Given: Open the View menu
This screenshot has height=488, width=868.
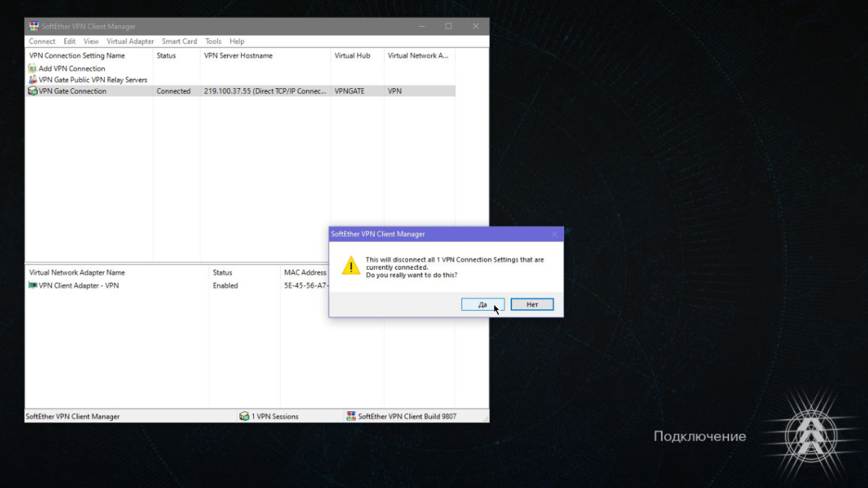Looking at the screenshot, I should click(91, 41).
